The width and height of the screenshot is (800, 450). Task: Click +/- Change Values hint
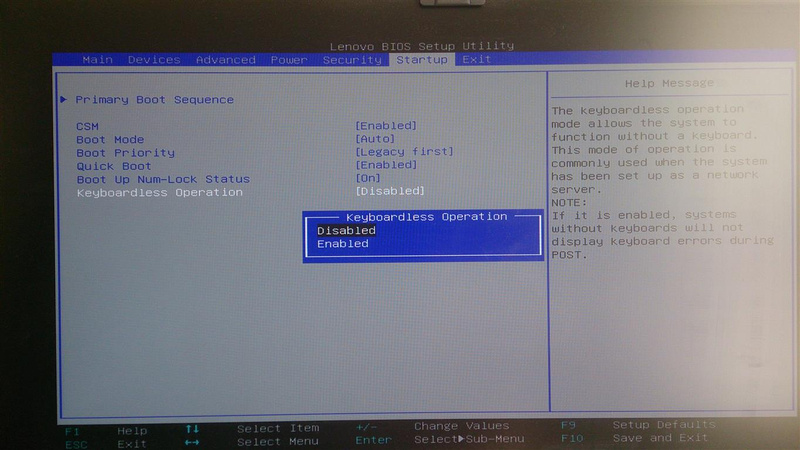[x=432, y=426]
